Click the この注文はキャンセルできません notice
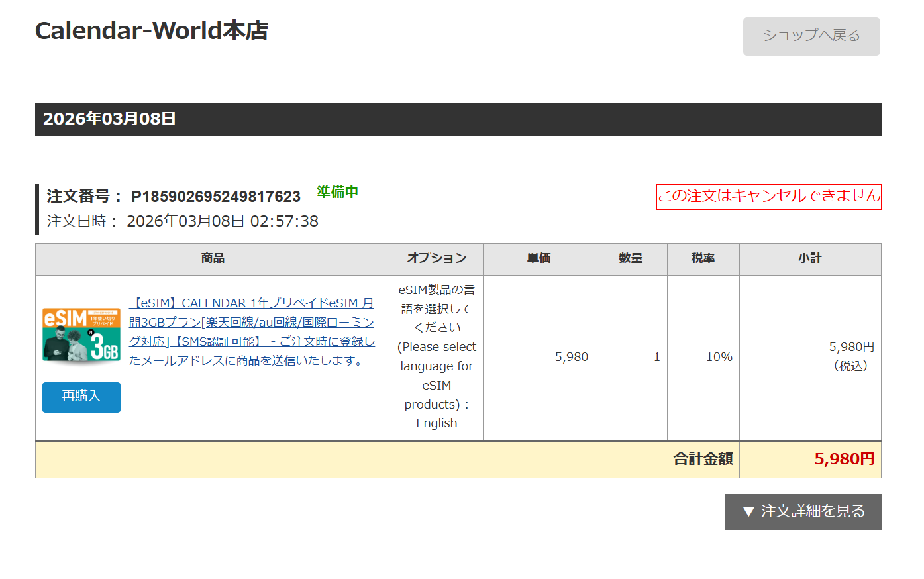This screenshot has height=579, width=924. pos(768,197)
